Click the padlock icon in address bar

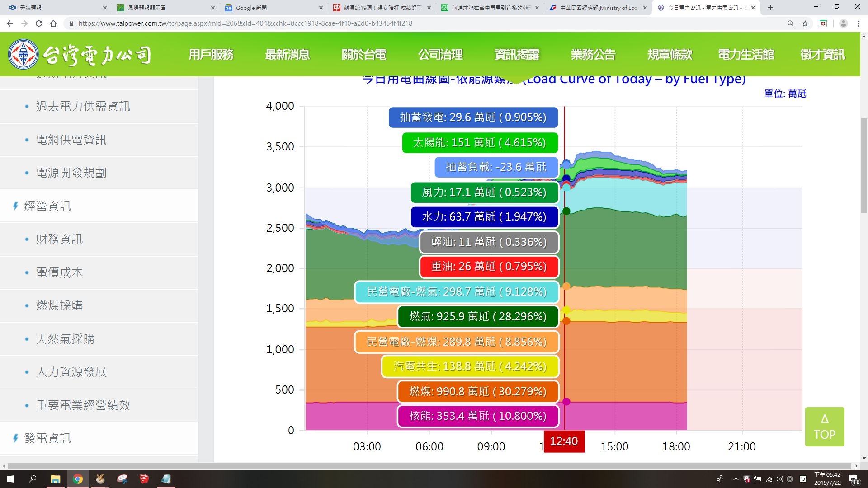[71, 23]
